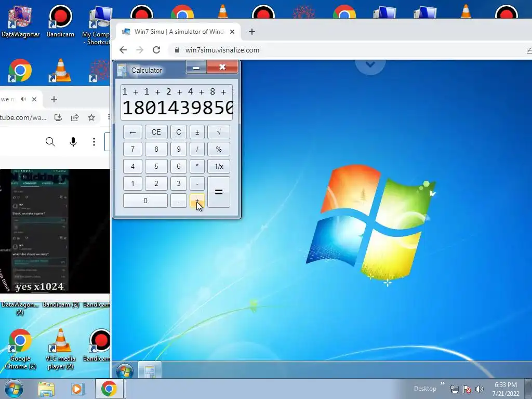Click the YouTube video player
The height and width of the screenshot is (399, 532).
[x=55, y=231]
